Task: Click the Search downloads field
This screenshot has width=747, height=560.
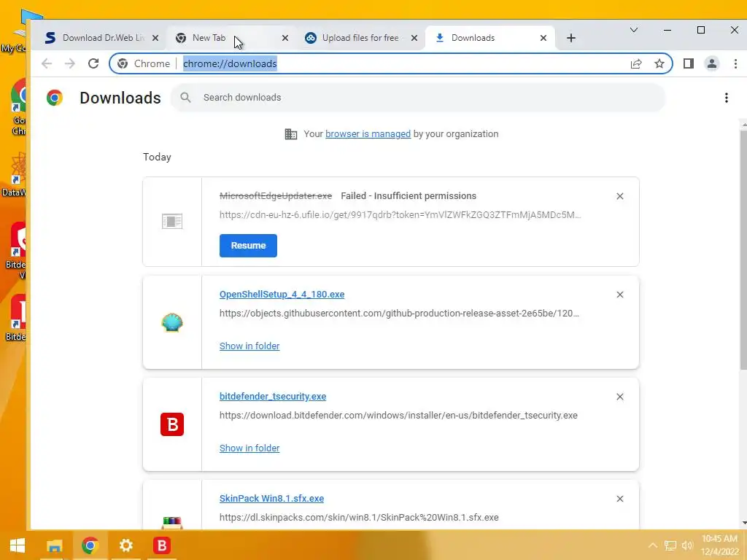Action: [x=418, y=98]
